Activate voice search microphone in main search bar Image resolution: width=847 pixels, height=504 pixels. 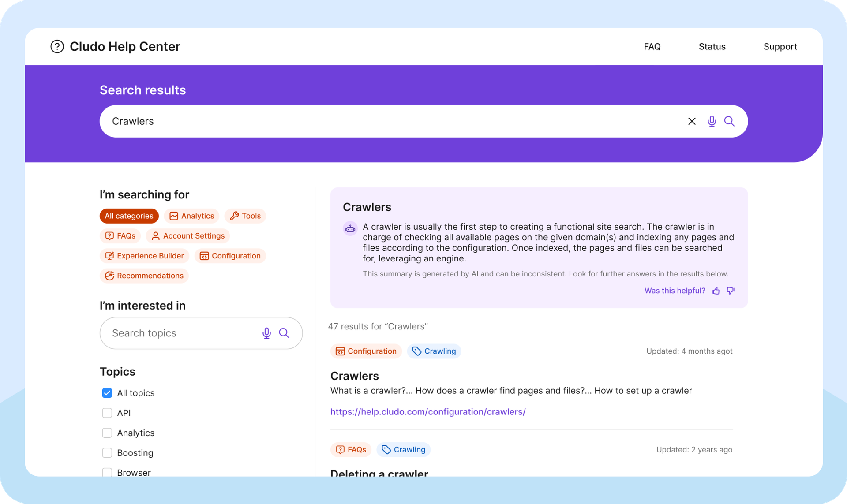712,121
